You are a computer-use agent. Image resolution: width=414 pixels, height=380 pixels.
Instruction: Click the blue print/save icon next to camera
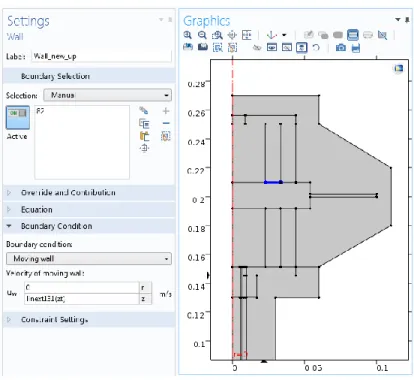coord(356,48)
